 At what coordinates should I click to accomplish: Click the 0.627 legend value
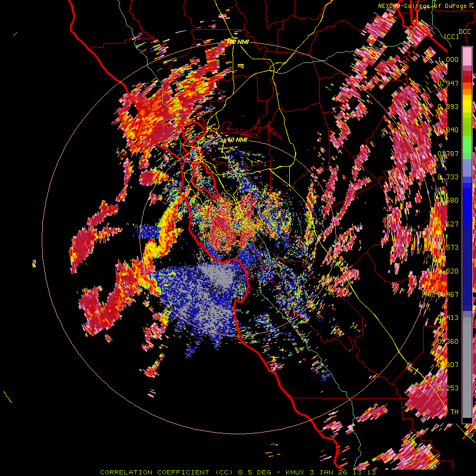[448, 224]
